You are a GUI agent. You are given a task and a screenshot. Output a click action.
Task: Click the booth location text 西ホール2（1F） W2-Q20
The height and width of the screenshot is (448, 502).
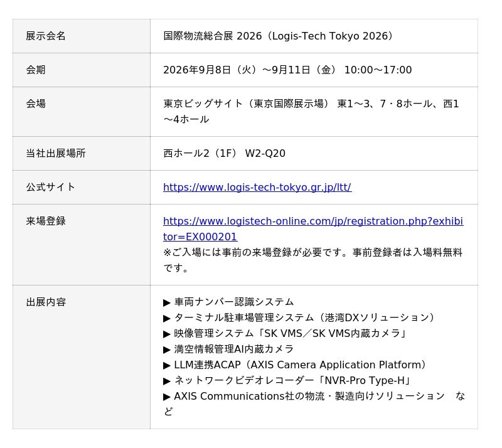pos(224,153)
